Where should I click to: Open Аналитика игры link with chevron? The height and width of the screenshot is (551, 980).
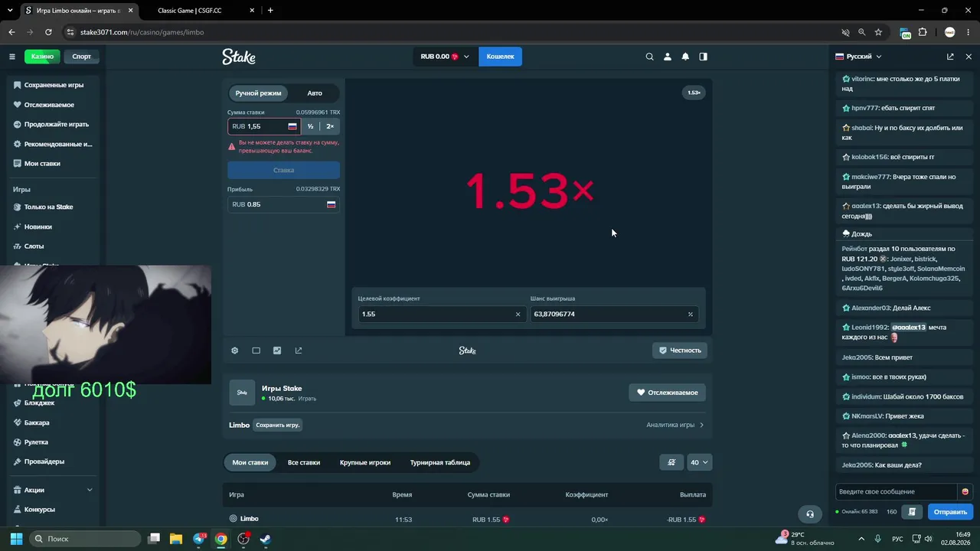coord(675,425)
